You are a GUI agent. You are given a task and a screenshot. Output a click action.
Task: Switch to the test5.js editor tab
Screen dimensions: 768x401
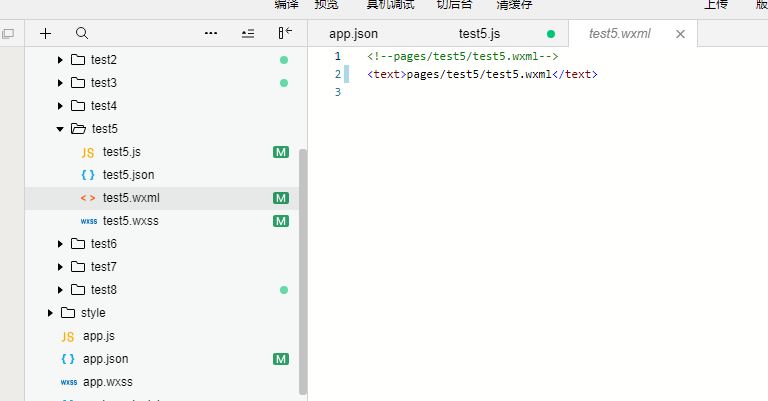pos(480,34)
